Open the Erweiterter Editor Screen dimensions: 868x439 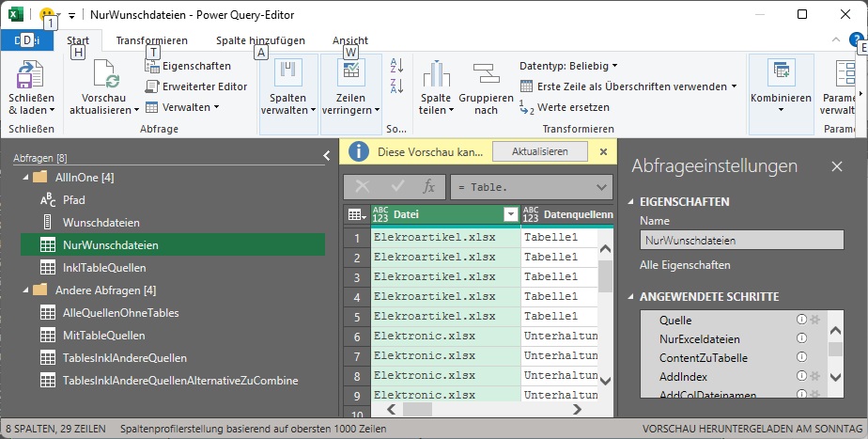click(x=196, y=86)
